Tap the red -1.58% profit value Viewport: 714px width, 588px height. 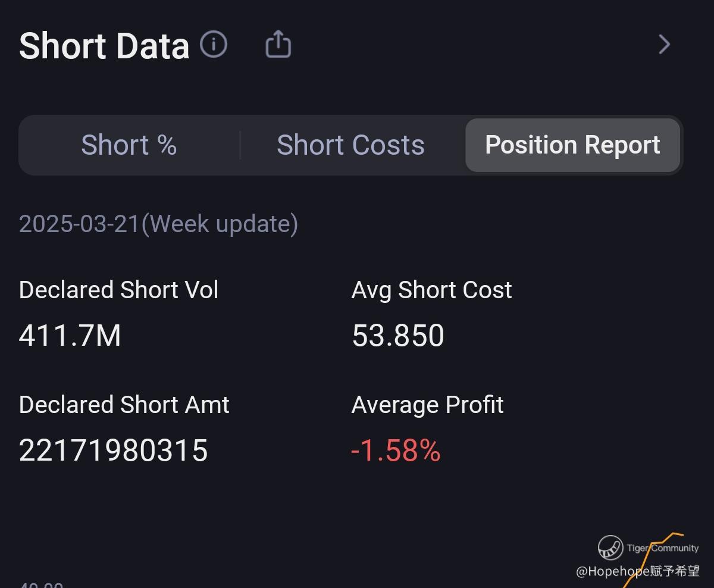tap(396, 451)
